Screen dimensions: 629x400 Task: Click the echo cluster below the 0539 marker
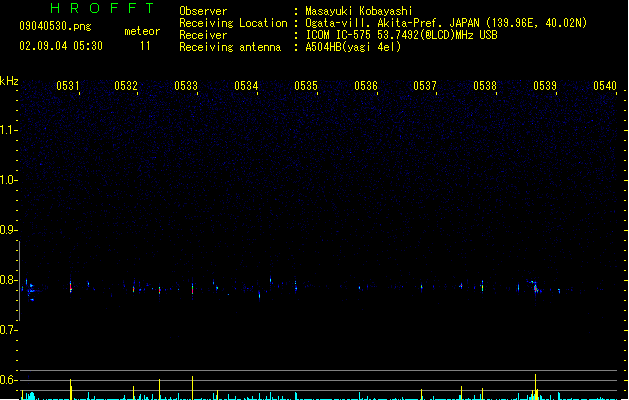(x=535, y=286)
